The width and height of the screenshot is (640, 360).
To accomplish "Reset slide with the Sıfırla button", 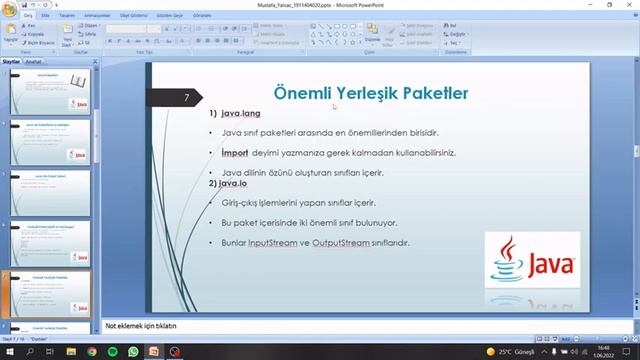I will click(x=87, y=34).
